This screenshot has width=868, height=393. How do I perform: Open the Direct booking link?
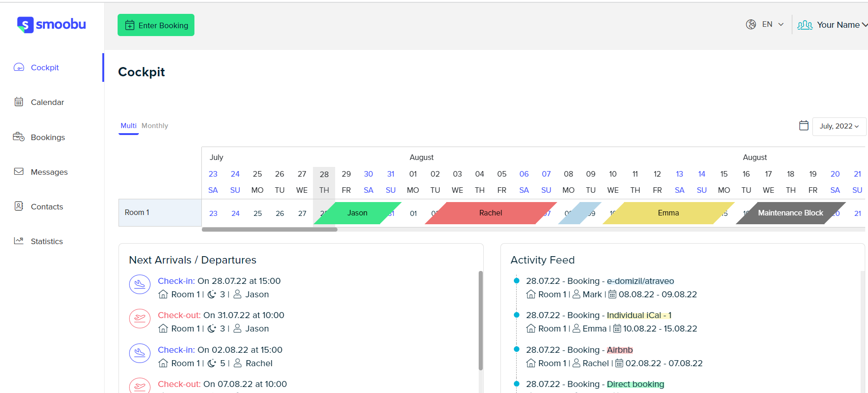(x=635, y=384)
